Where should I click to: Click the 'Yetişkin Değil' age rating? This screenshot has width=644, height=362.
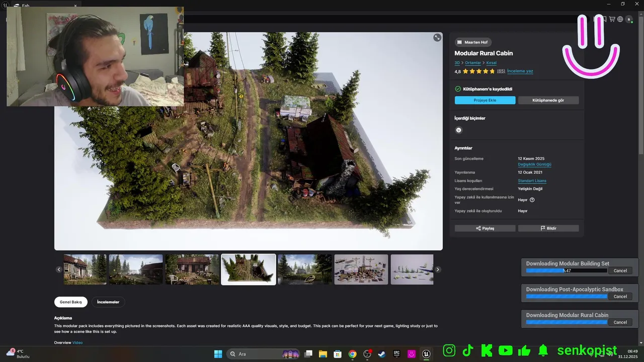[530, 189]
